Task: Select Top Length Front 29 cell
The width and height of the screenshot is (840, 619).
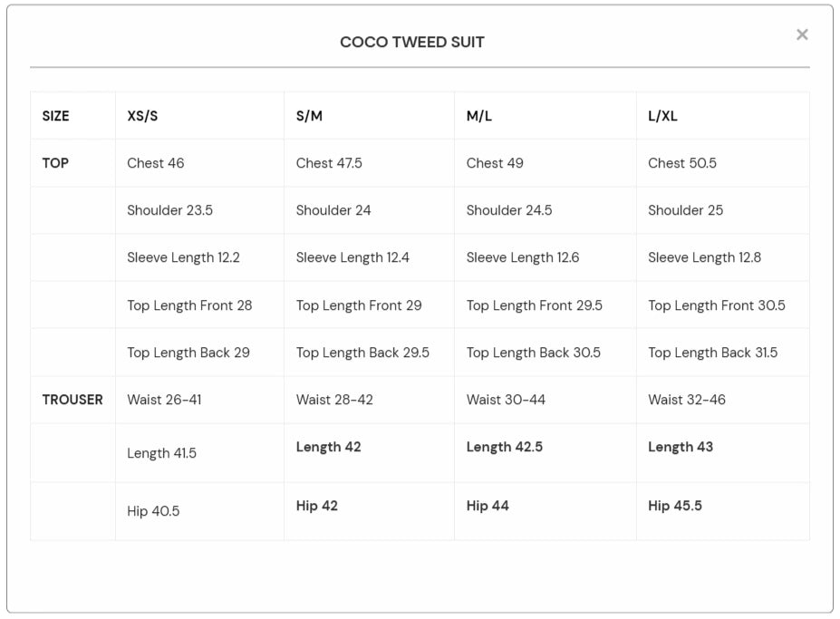Action: pyautogui.click(x=357, y=305)
